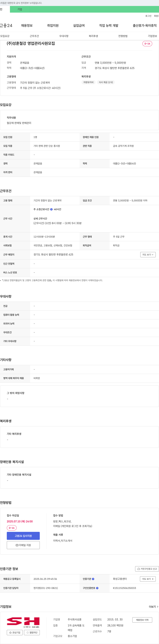Screen dimensions: 159x644
Task: Click the blue 고용24 입사지원 button
Action: (23, 536)
